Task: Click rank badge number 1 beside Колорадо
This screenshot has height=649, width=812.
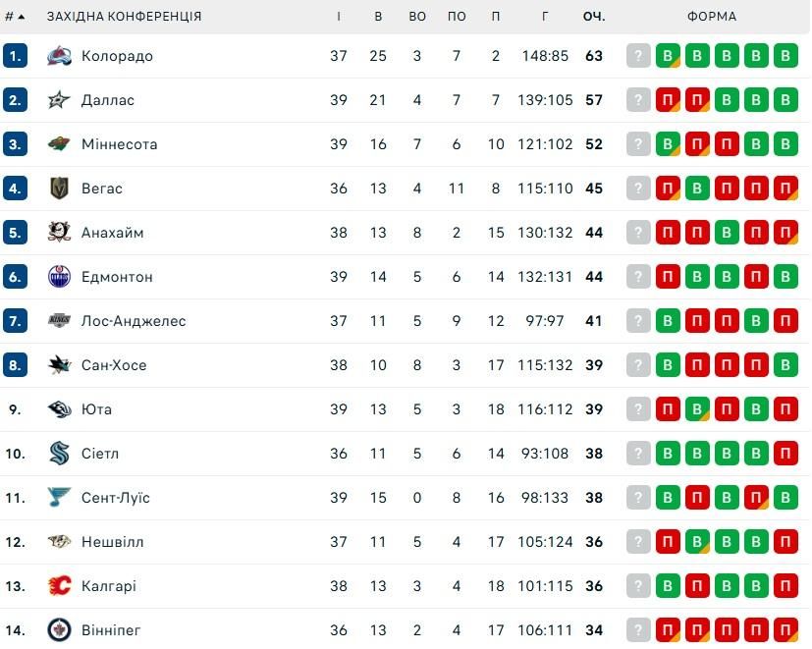Action: (x=15, y=56)
